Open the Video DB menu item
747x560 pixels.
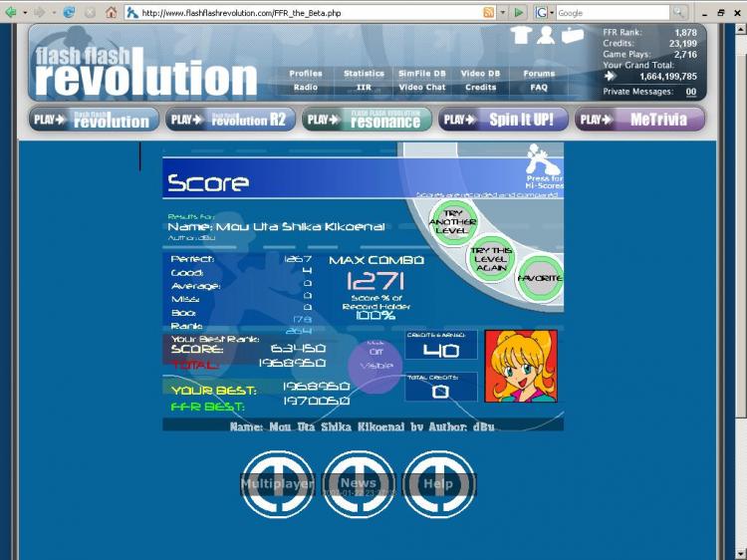click(480, 74)
